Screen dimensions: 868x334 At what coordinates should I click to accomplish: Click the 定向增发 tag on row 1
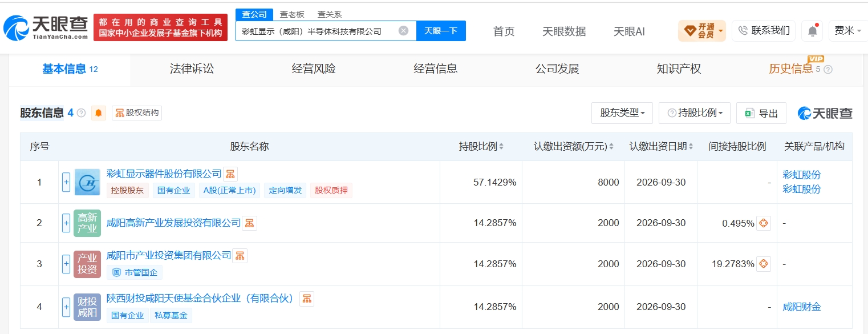pos(285,190)
